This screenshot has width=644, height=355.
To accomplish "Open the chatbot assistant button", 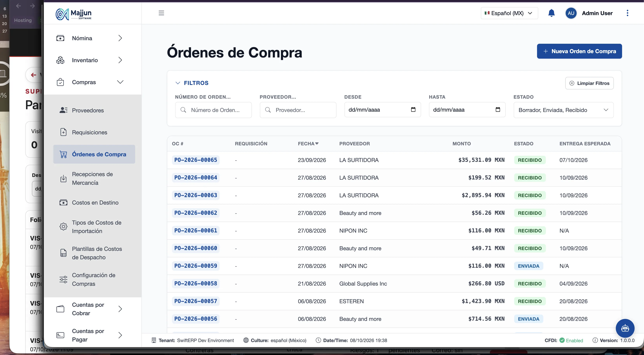I will pyautogui.click(x=625, y=328).
